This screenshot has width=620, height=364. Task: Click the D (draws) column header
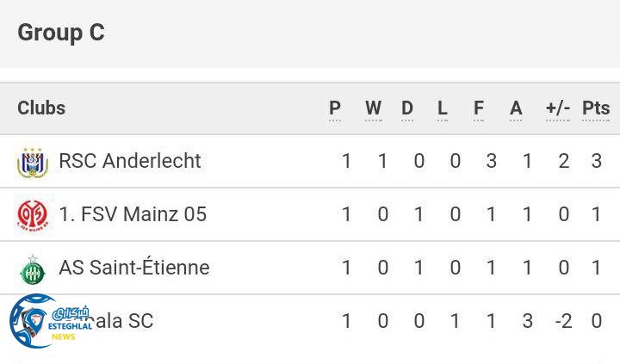pos(407,108)
